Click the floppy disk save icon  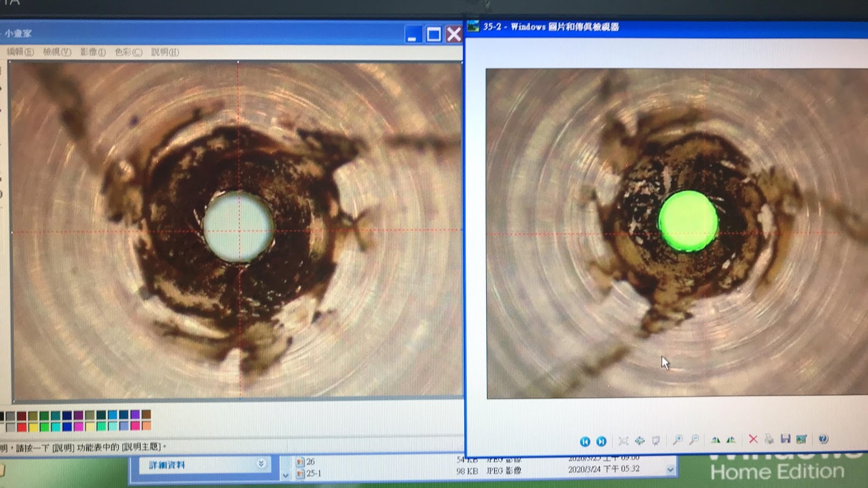tap(785, 439)
